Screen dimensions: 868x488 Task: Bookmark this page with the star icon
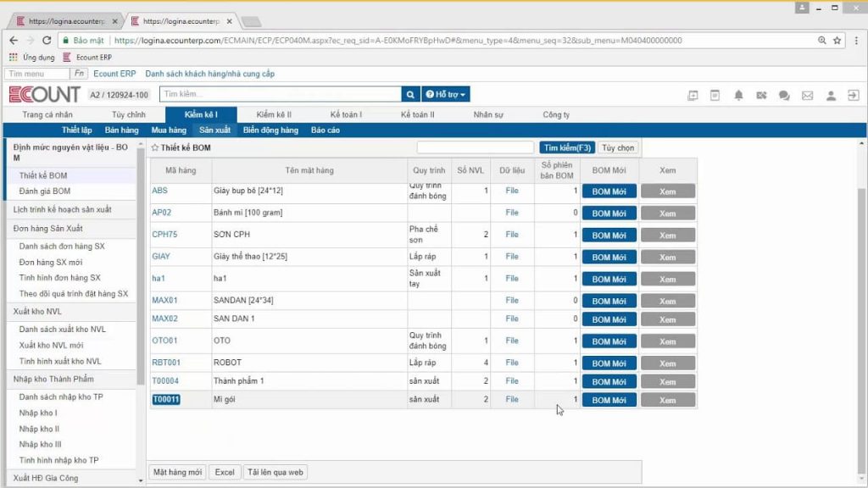pyautogui.click(x=837, y=41)
